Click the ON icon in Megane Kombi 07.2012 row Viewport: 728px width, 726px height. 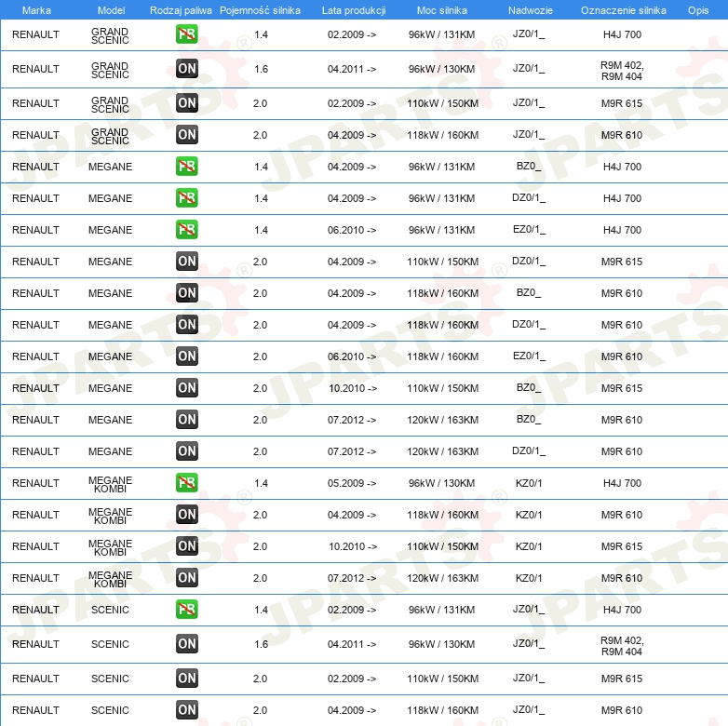point(186,578)
